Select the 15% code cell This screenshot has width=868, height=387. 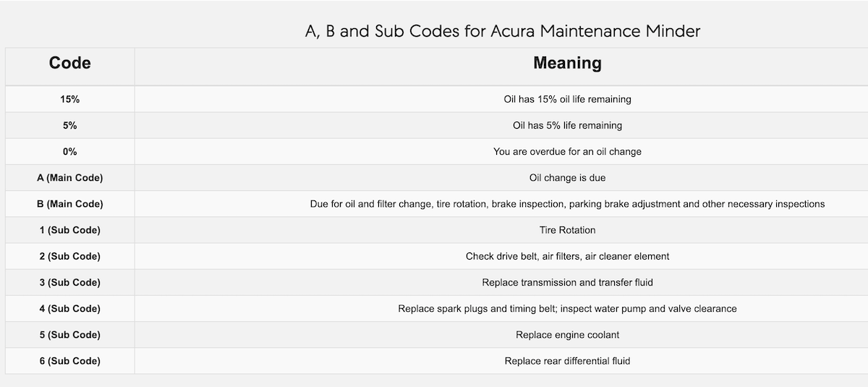pyautogui.click(x=70, y=99)
